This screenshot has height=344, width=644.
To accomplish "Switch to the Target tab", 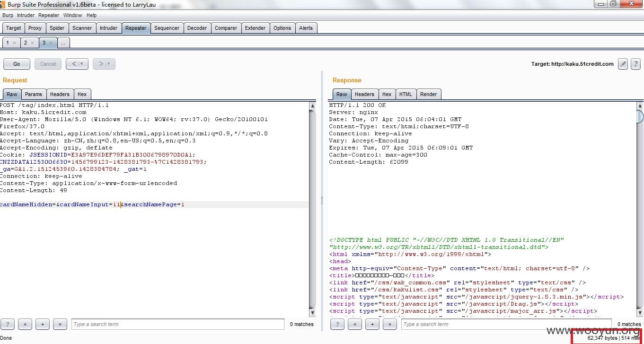I will [13, 28].
